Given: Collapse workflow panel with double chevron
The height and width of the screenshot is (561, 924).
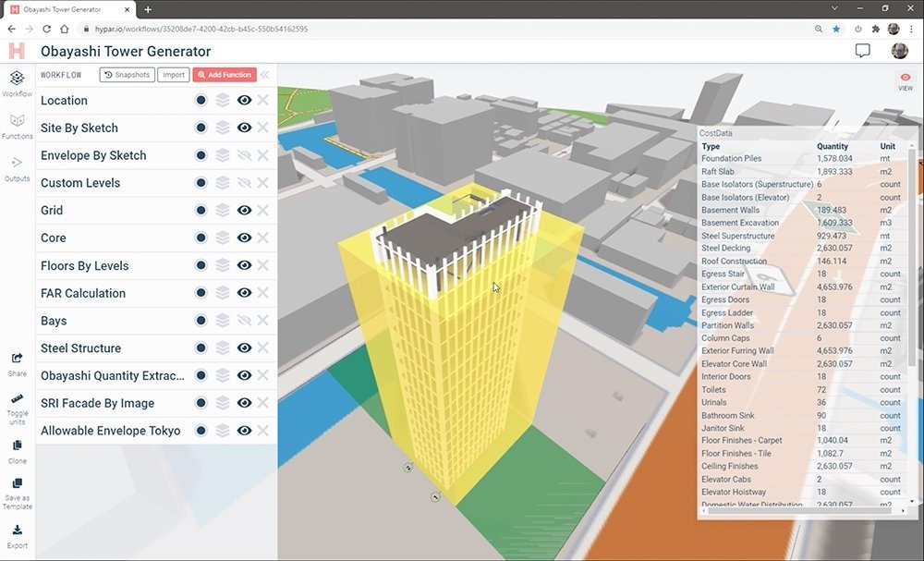Looking at the screenshot, I should coord(265,75).
